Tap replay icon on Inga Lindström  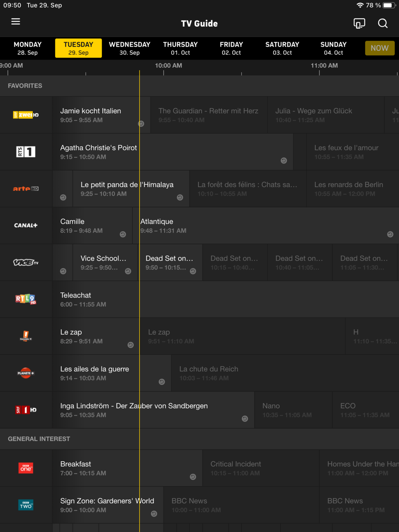[245, 419]
